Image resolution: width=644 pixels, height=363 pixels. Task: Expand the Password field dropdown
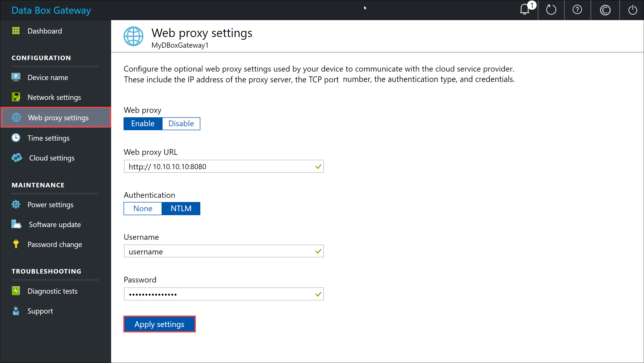point(318,294)
